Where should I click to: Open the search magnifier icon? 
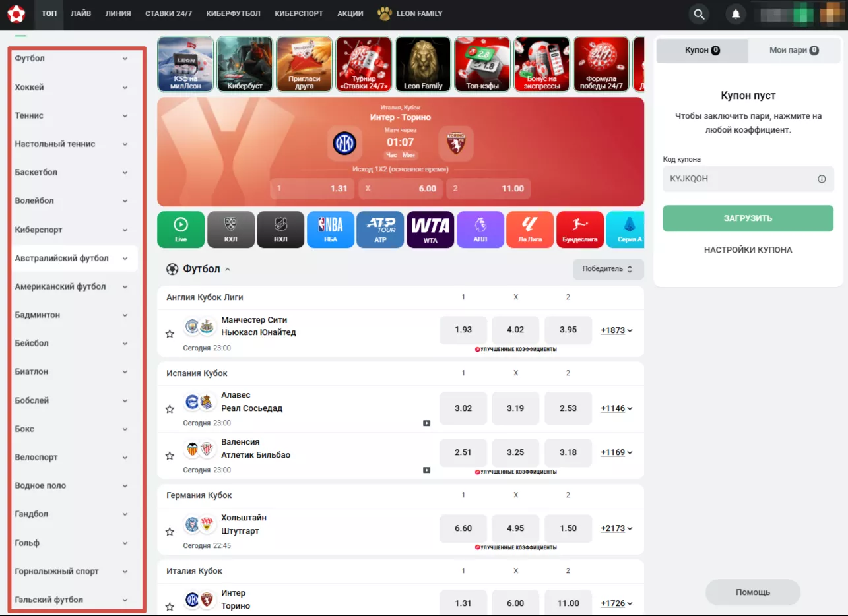point(699,14)
